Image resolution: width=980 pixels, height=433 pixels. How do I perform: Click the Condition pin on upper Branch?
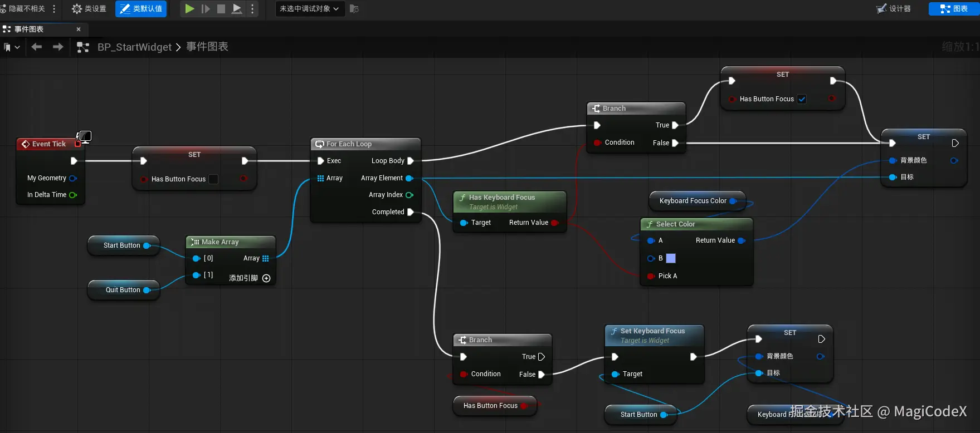[x=597, y=142]
